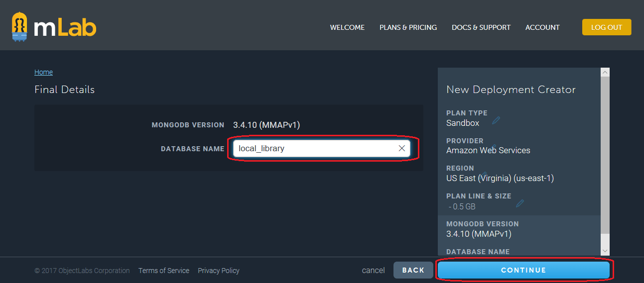Edit the Plan Type Sandbox pencil icon
Image resolution: width=644 pixels, height=283 pixels.
pyautogui.click(x=496, y=120)
